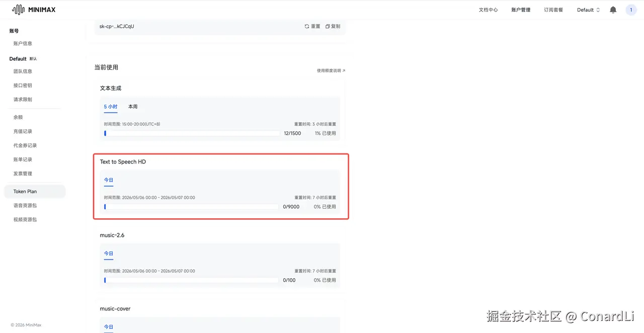This screenshot has width=644, height=333.
Task: Open the user avatar menu
Action: click(x=631, y=10)
